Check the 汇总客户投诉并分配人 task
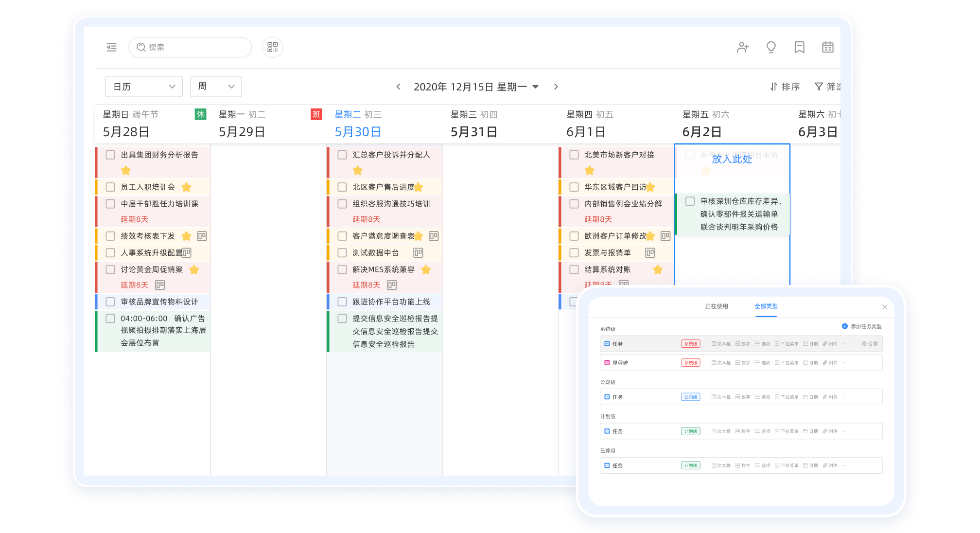 point(342,155)
